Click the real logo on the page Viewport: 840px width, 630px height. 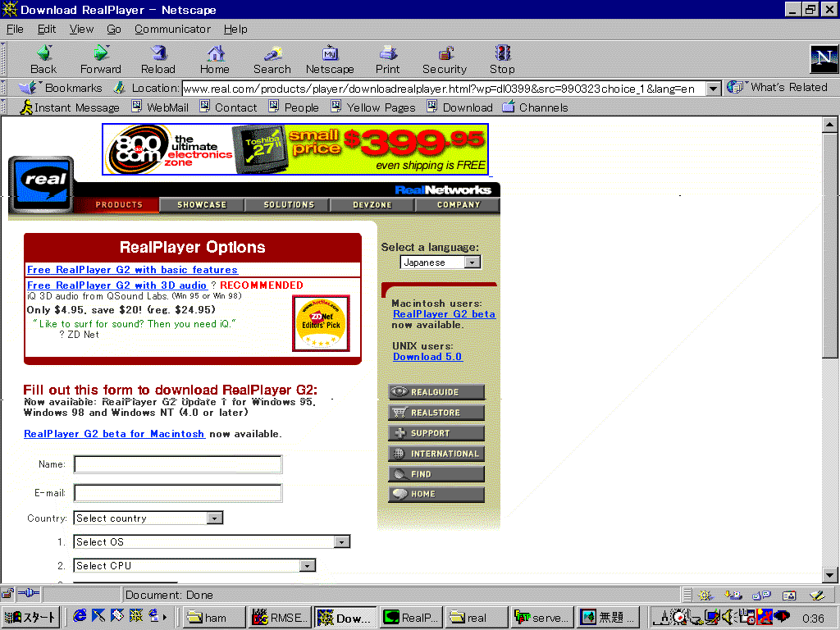41,184
